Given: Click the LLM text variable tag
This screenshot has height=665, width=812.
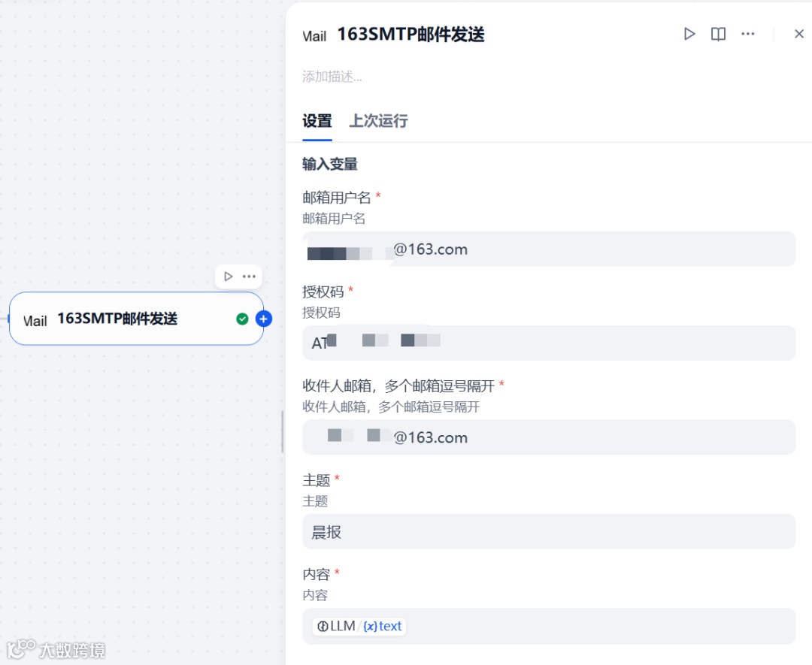Looking at the screenshot, I should point(359,626).
